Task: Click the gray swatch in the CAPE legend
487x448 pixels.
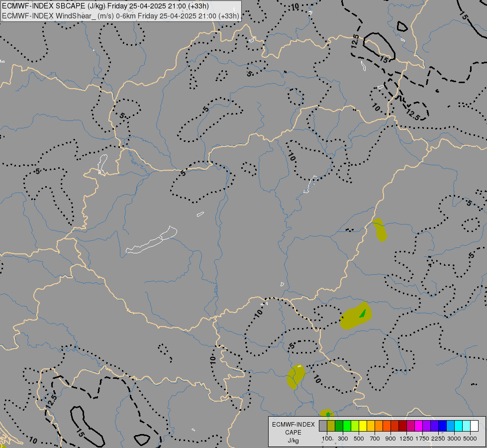Action: (323, 426)
